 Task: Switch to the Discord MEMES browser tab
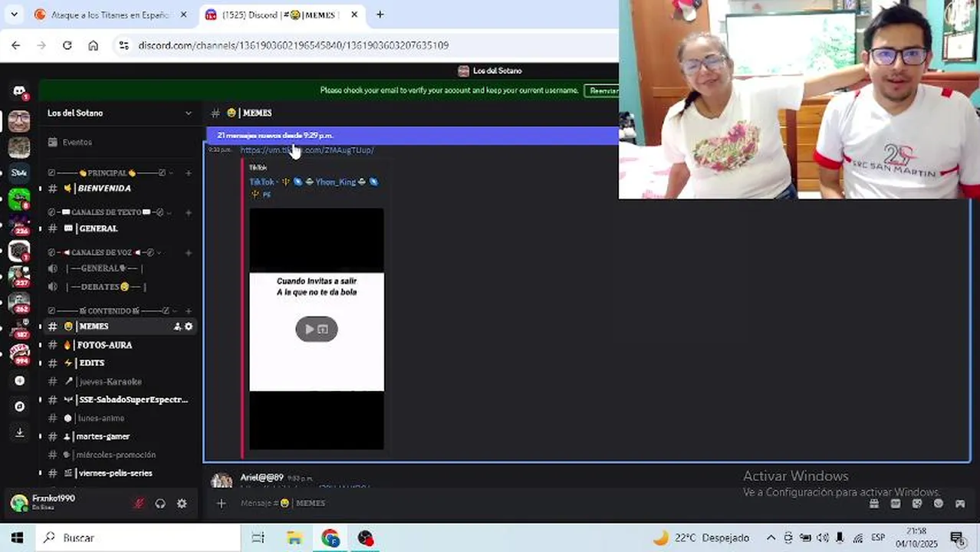281,15
